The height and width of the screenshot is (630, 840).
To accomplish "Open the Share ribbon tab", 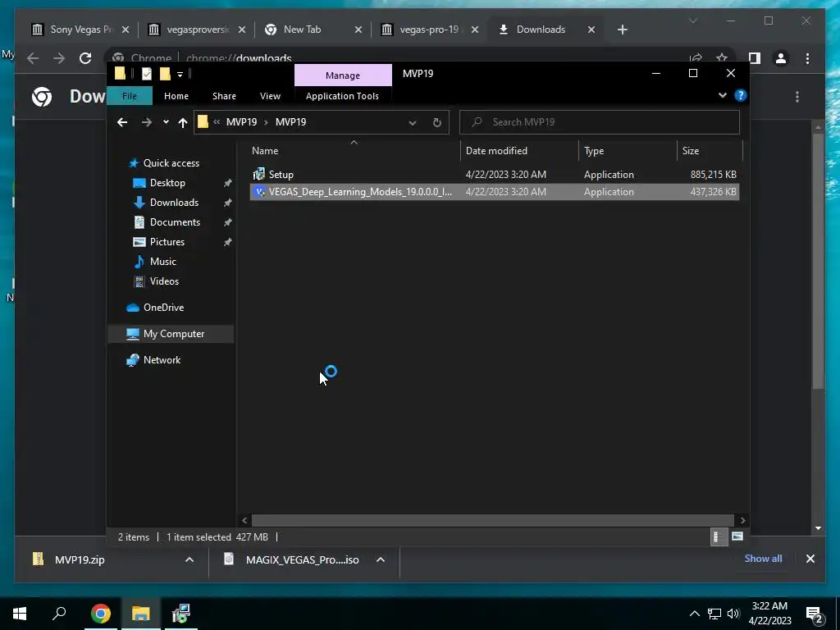I will click(224, 96).
